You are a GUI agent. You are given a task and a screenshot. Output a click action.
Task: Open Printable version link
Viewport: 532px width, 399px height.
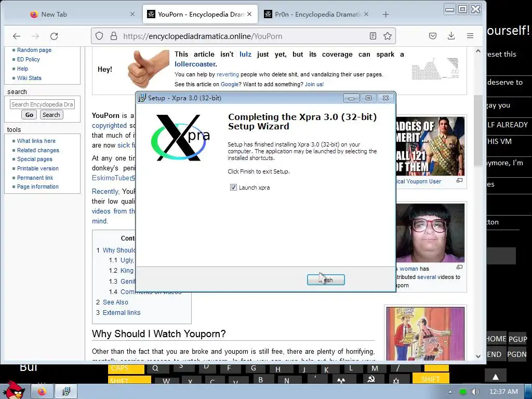click(37, 168)
